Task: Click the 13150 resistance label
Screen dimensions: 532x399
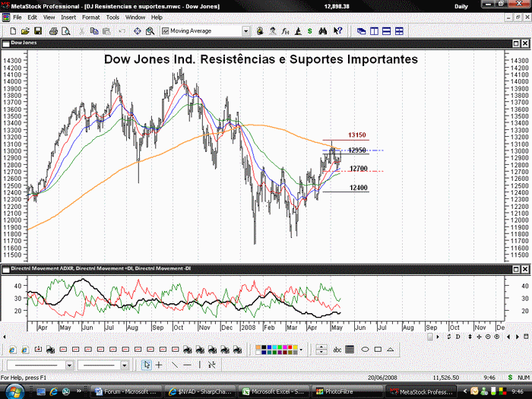Action: (357, 135)
